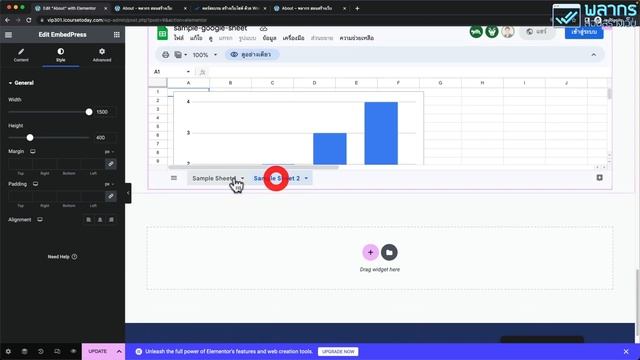Focus the Padding Top input
The width and height of the screenshot is (640, 360).
pos(20,196)
